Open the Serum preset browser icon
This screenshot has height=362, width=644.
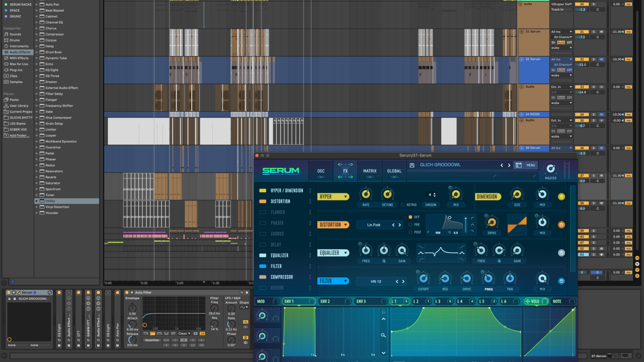518,165
